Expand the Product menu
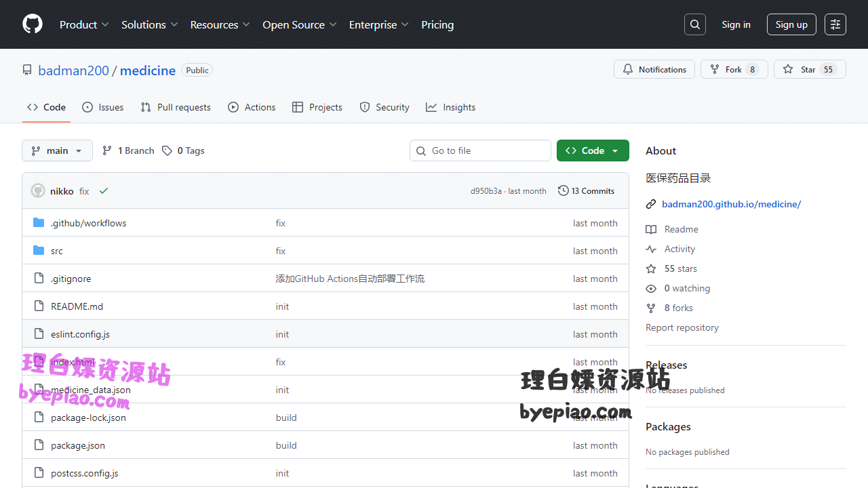The height and width of the screenshot is (488, 868). click(x=84, y=24)
